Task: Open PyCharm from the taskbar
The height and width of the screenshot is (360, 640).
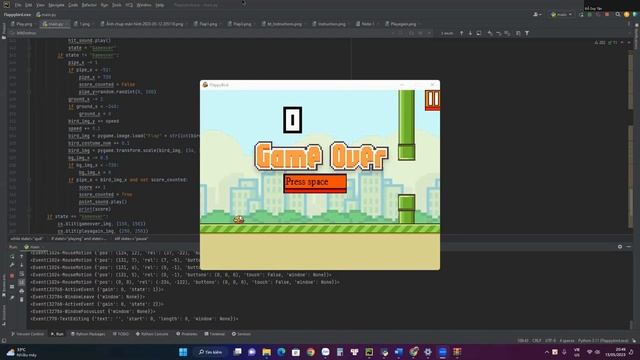Action: point(369,352)
